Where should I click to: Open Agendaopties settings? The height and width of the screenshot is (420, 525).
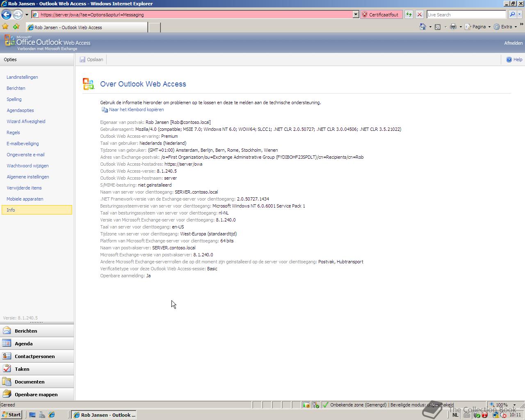click(20, 110)
